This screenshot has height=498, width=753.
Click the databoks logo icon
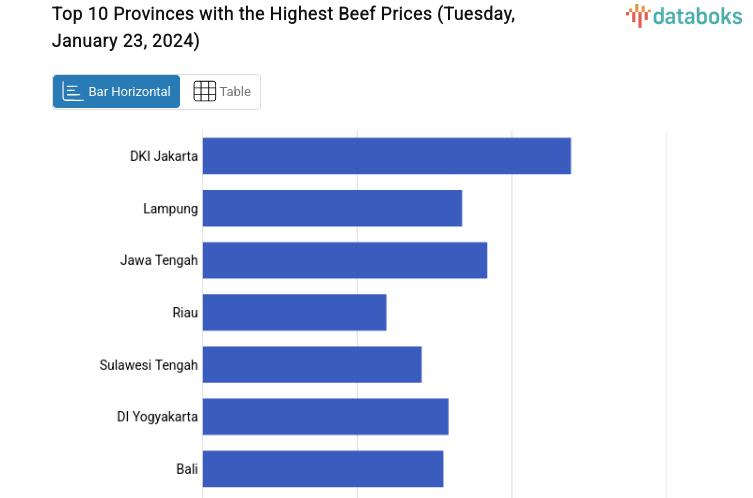[638, 15]
